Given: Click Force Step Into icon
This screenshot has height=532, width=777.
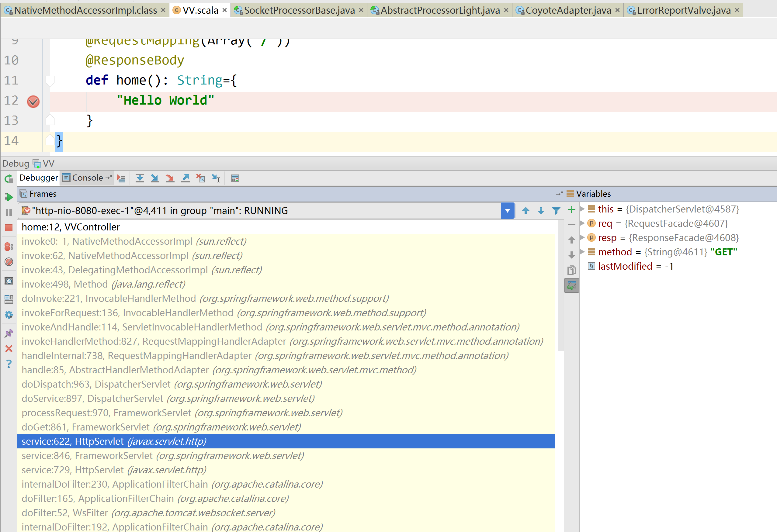Looking at the screenshot, I should point(170,178).
